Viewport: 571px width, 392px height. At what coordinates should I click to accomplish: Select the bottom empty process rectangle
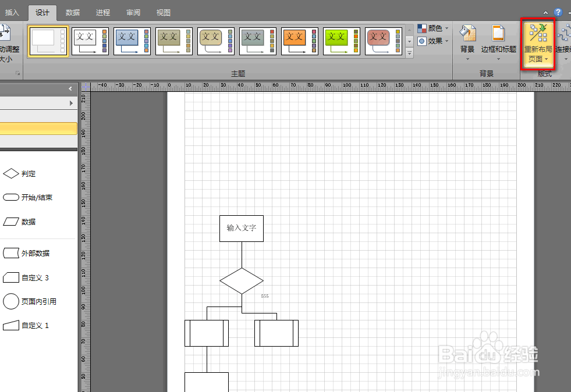click(x=207, y=382)
